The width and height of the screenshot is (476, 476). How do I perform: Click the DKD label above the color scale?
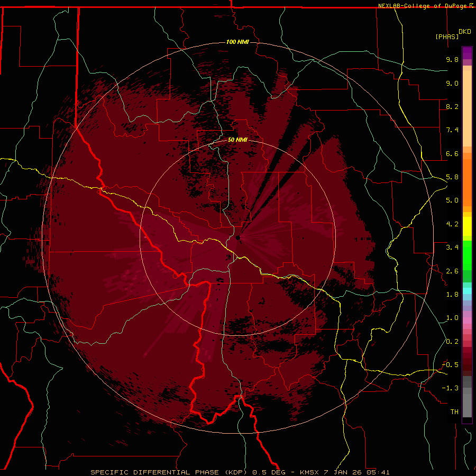point(465,32)
